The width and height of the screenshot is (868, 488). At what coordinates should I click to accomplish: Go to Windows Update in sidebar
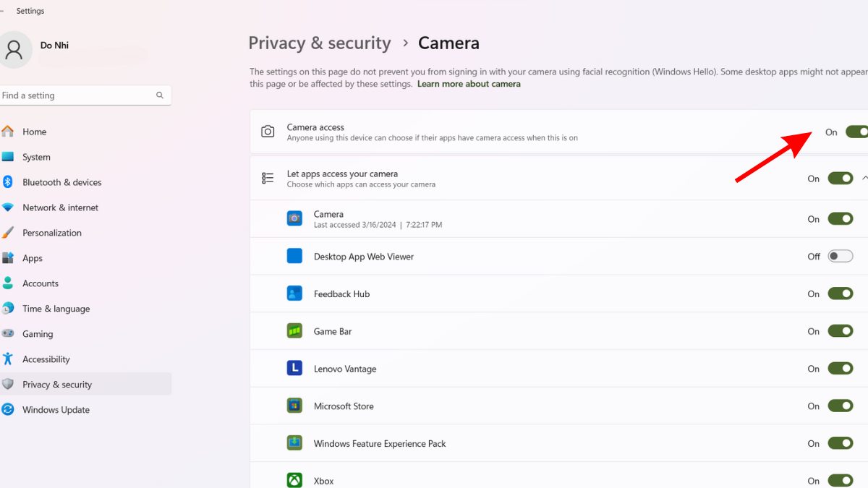coord(56,410)
